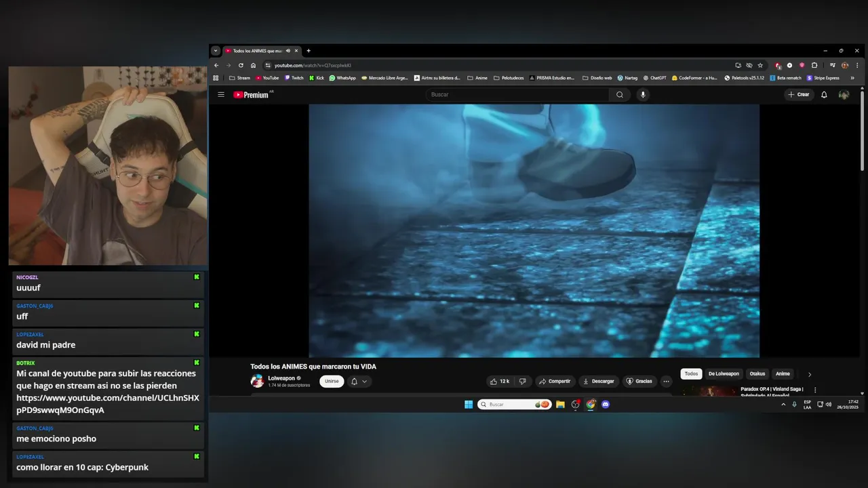Select the Otakus filter chip

coord(757,373)
